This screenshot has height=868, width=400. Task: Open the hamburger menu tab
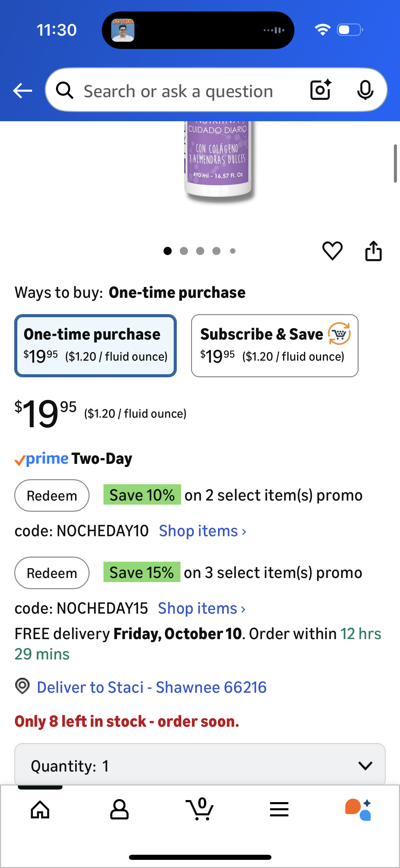(279, 810)
